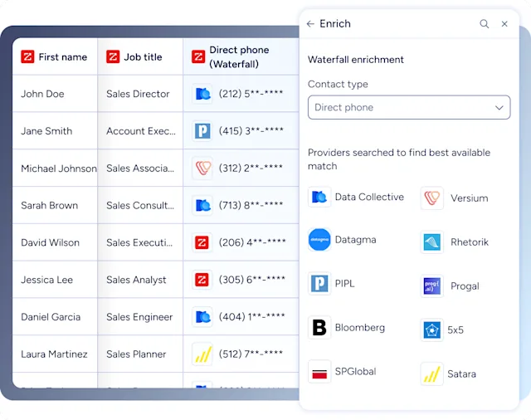This screenshot has width=531, height=420.
Task: Click phone number (206) 4**-****
Action: (252, 242)
